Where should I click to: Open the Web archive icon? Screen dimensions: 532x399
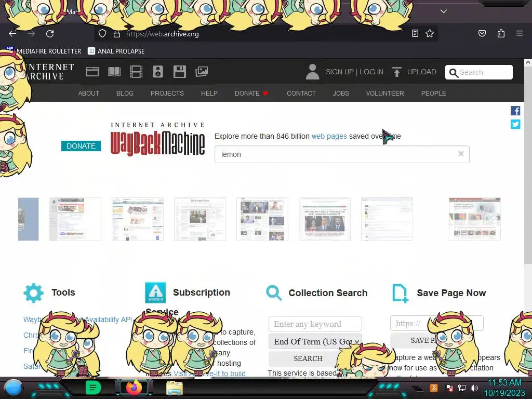[x=92, y=72]
